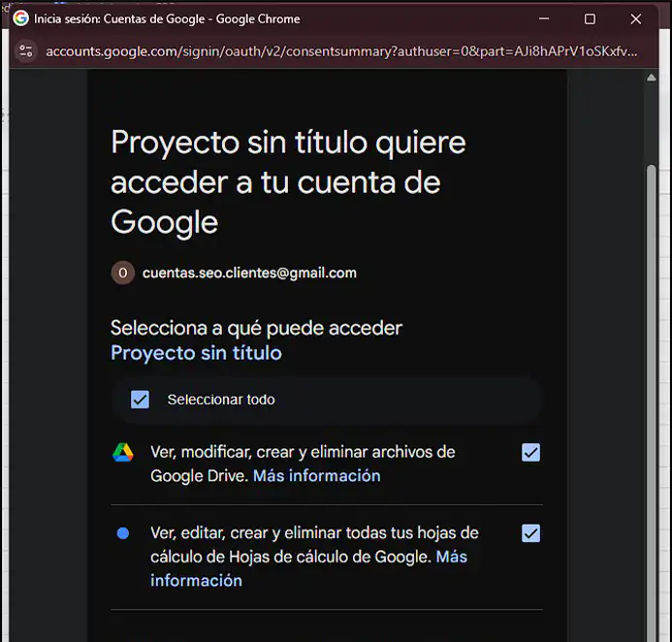Click the Selecciona a qué puede acceder heading
This screenshot has height=642, width=672.
[256, 329]
